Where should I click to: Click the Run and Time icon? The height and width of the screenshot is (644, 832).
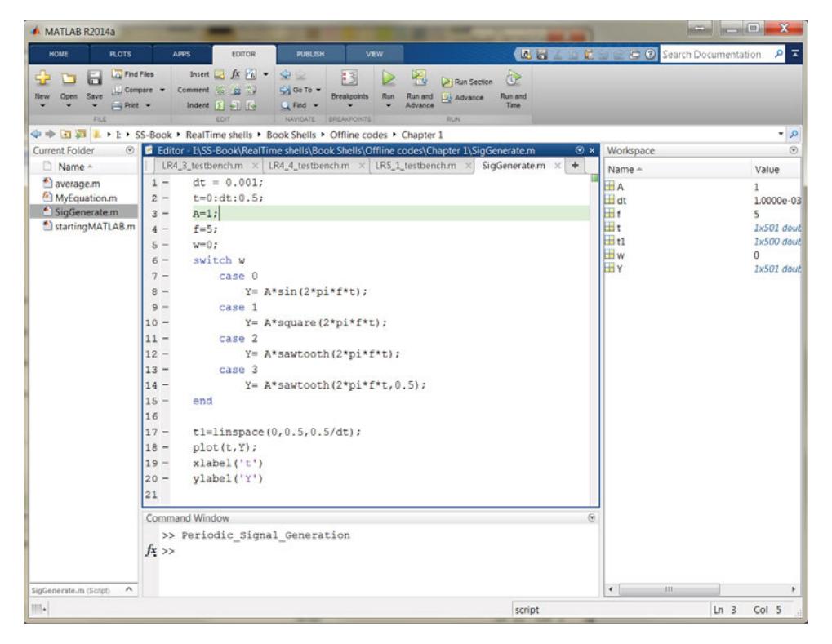pyautogui.click(x=513, y=78)
